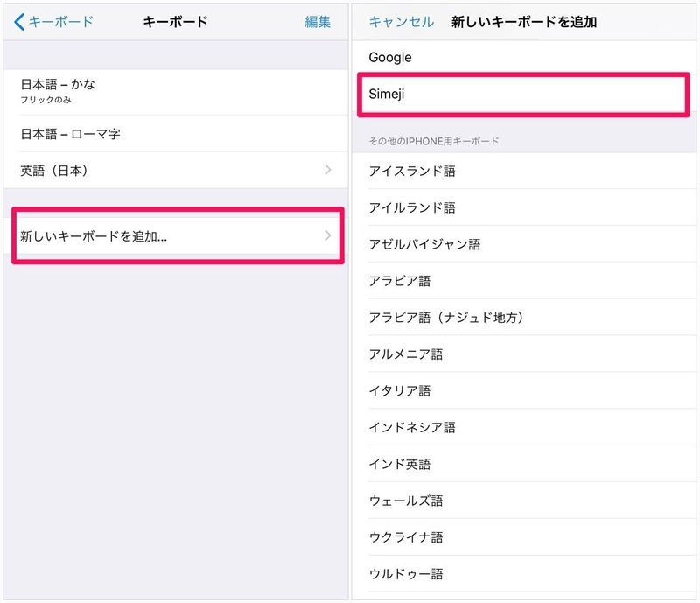This screenshot has width=700, height=603.
Task: Select the Google keyboard entry
Action: tap(523, 57)
